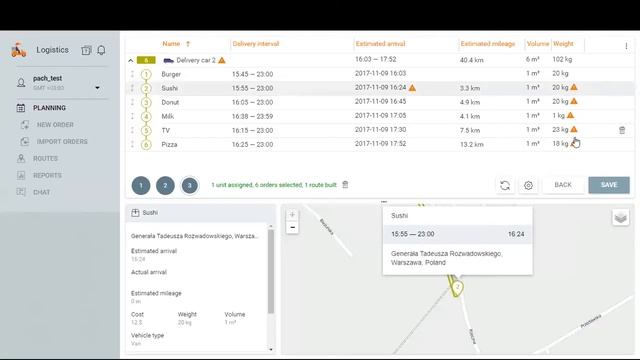Go to planning step 1
The width and height of the screenshot is (640, 360).
click(141, 185)
